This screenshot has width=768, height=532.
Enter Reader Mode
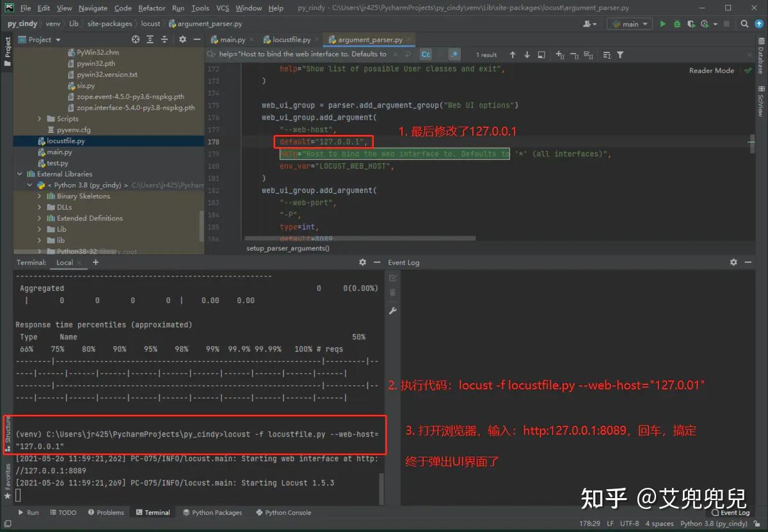(711, 70)
